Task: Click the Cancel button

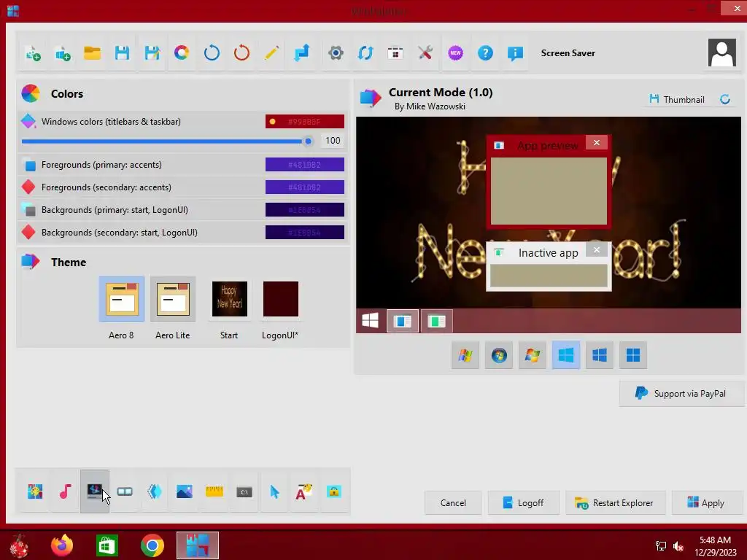Action: coord(453,503)
